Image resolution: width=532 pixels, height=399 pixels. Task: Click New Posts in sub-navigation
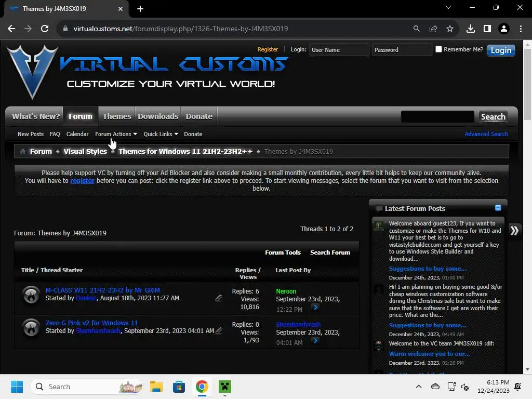31,134
